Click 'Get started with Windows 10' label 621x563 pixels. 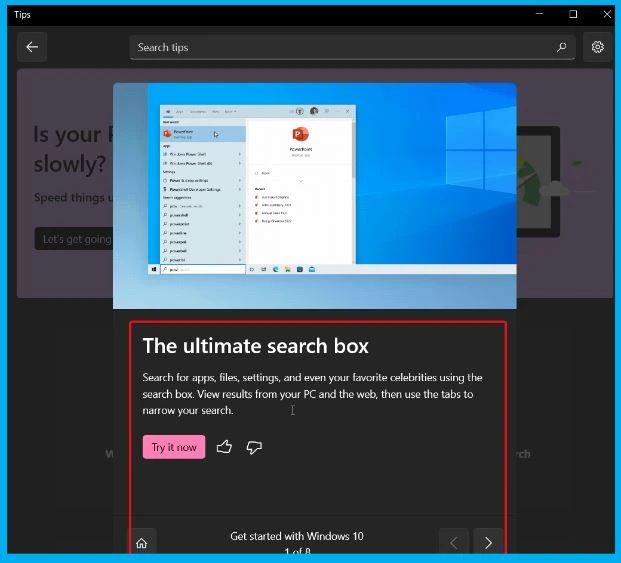click(297, 536)
